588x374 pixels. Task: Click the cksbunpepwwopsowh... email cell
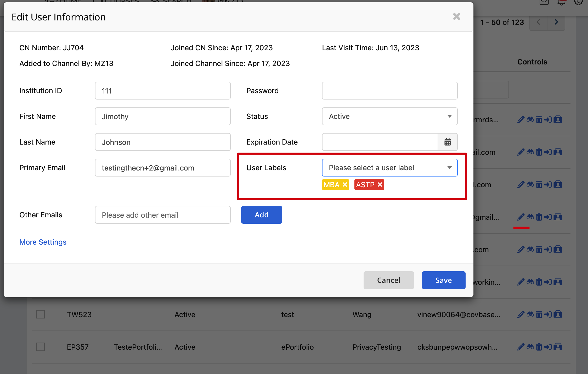(457, 347)
